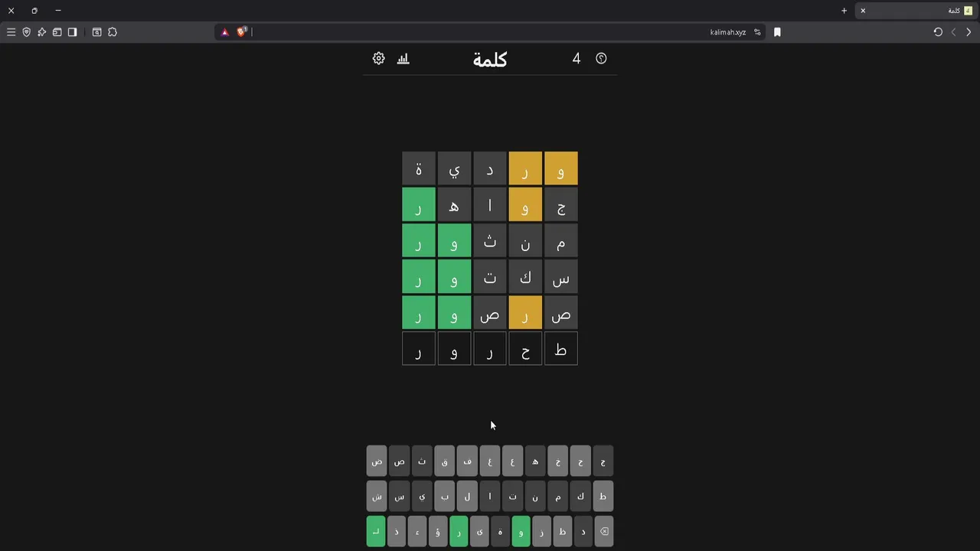
Task: Open the browser hamburger menu
Action: 11,32
